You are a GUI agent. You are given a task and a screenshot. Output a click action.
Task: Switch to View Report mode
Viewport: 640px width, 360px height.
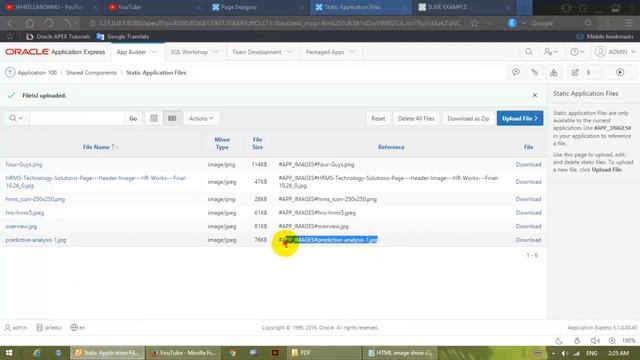tap(172, 118)
